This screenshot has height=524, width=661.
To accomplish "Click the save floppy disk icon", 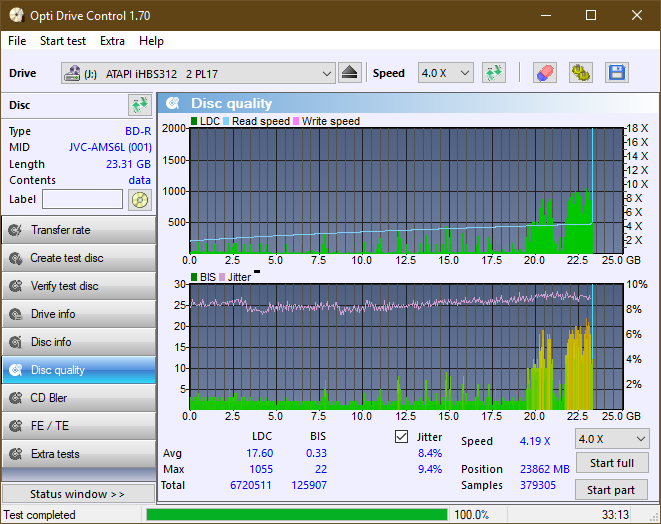I will click(617, 73).
